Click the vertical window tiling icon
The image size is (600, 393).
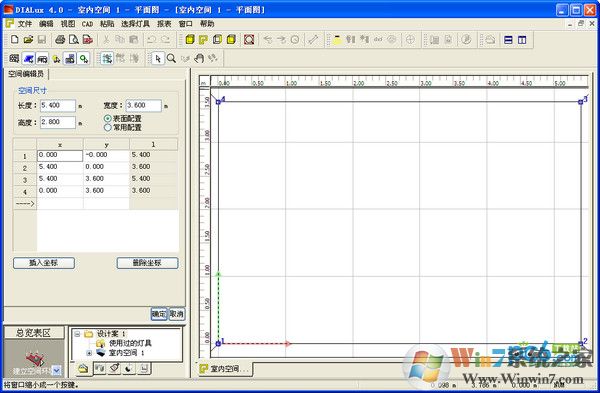(x=522, y=39)
